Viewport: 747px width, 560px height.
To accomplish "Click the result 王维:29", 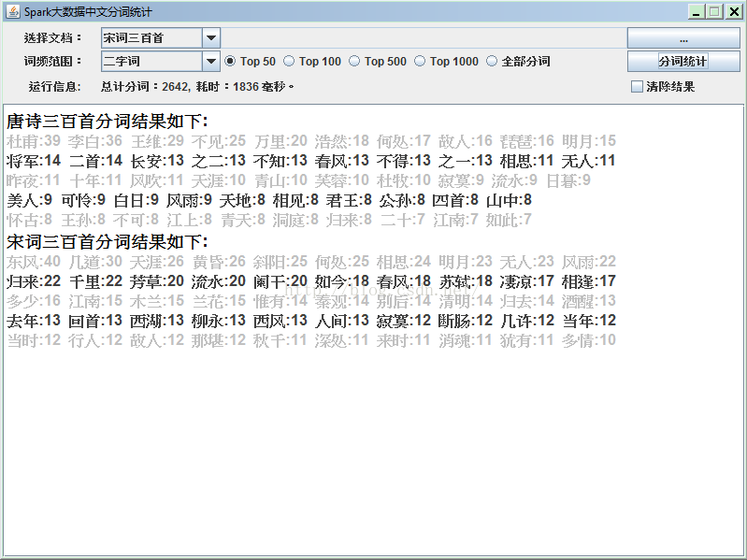I will [x=157, y=141].
